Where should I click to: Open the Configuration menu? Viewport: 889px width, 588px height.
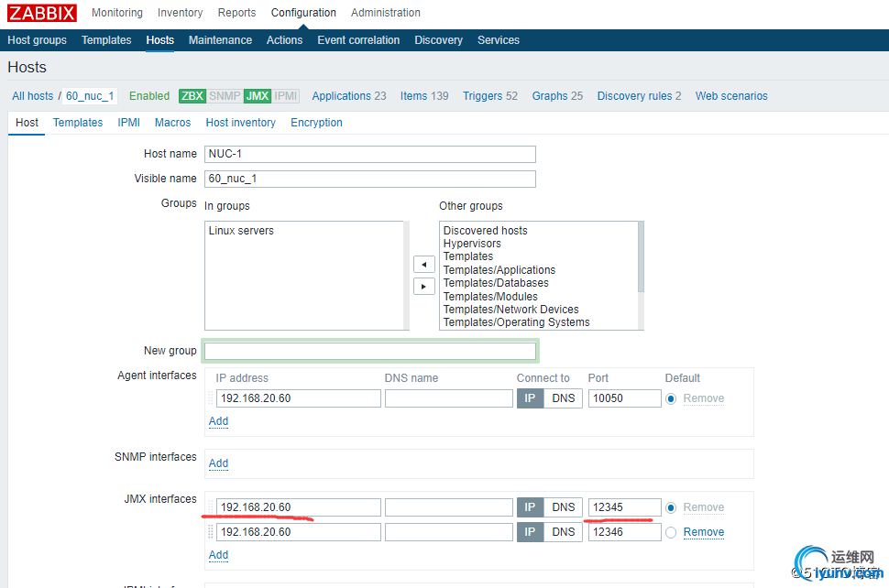(x=303, y=13)
